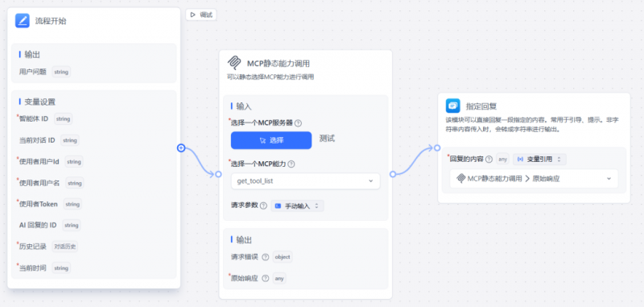Click help icon beside 原始响应 output
The width and height of the screenshot is (644, 307).
click(266, 278)
